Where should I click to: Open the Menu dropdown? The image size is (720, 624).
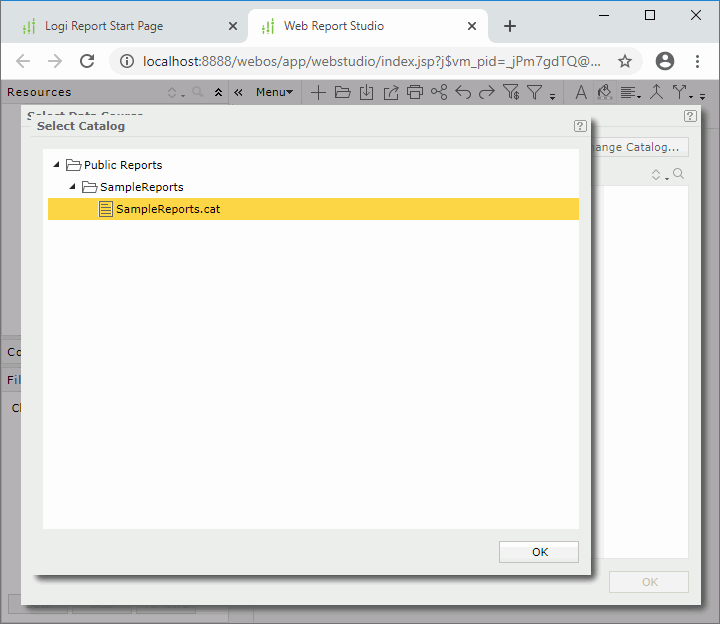274,93
